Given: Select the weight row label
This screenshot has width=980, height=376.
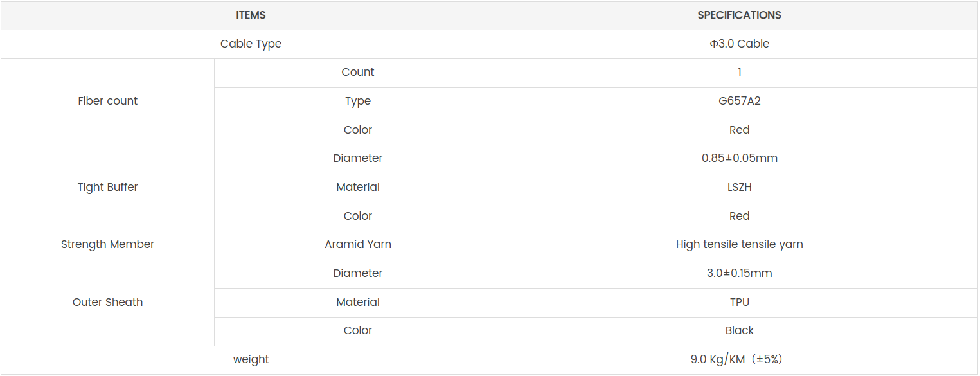Looking at the screenshot, I should pos(251,360).
